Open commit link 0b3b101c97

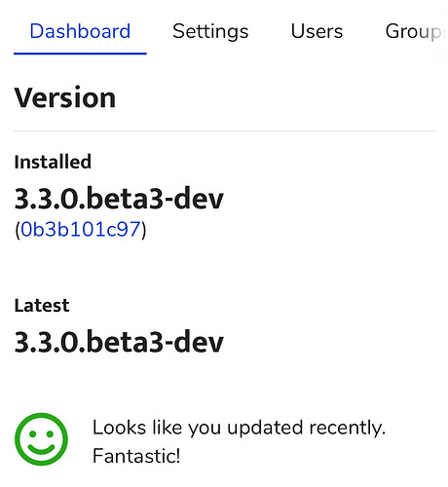pos(81,229)
